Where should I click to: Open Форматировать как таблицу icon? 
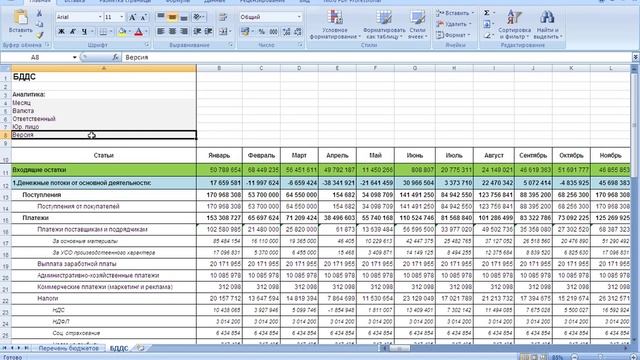tap(384, 17)
